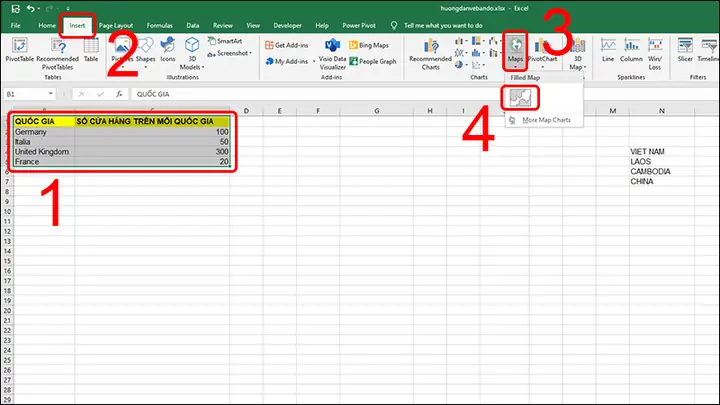720x405 pixels.
Task: Select the cell with value 300
Action: [152, 152]
